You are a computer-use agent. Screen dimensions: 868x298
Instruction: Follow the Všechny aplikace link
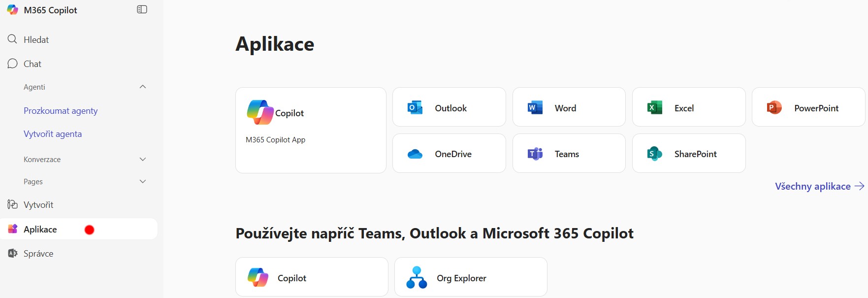[819, 186]
